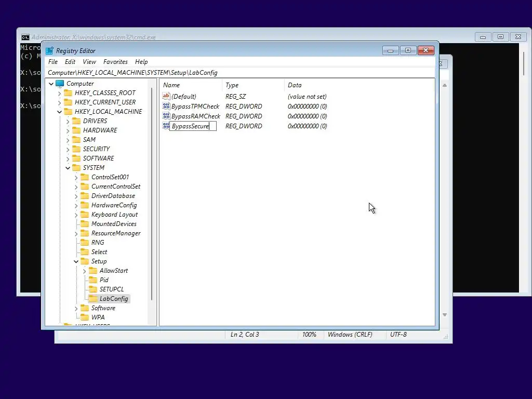Collapse the Setup key node
The width and height of the screenshot is (532, 399).
76,261
